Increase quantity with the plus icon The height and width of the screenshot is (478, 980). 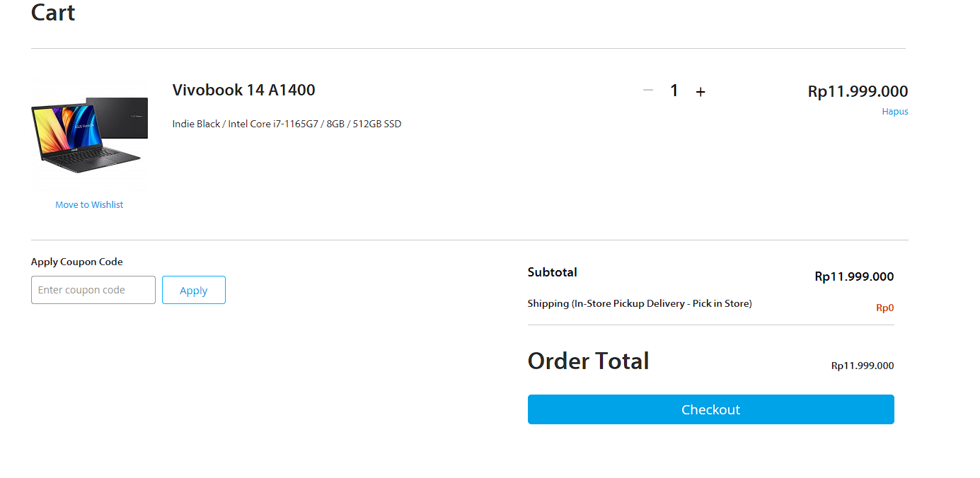click(701, 92)
